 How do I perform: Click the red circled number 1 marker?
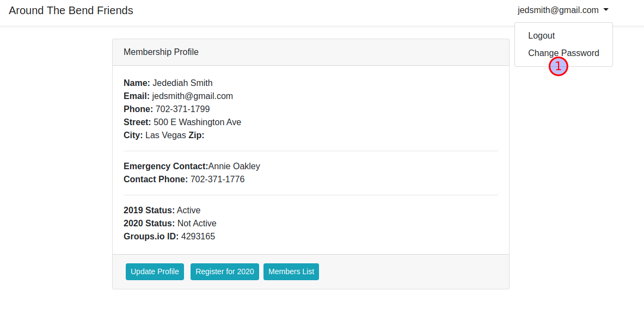pos(559,66)
